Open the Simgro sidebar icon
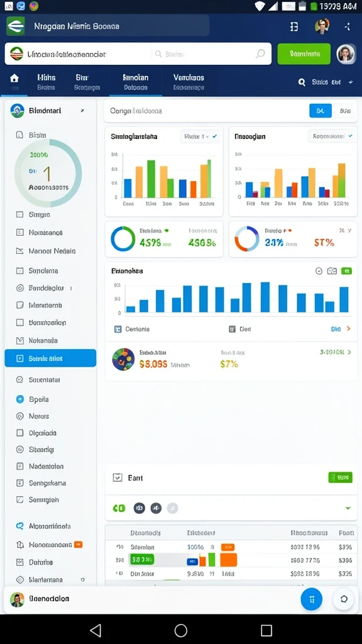Screen dimensions: 362x644 click(19, 214)
